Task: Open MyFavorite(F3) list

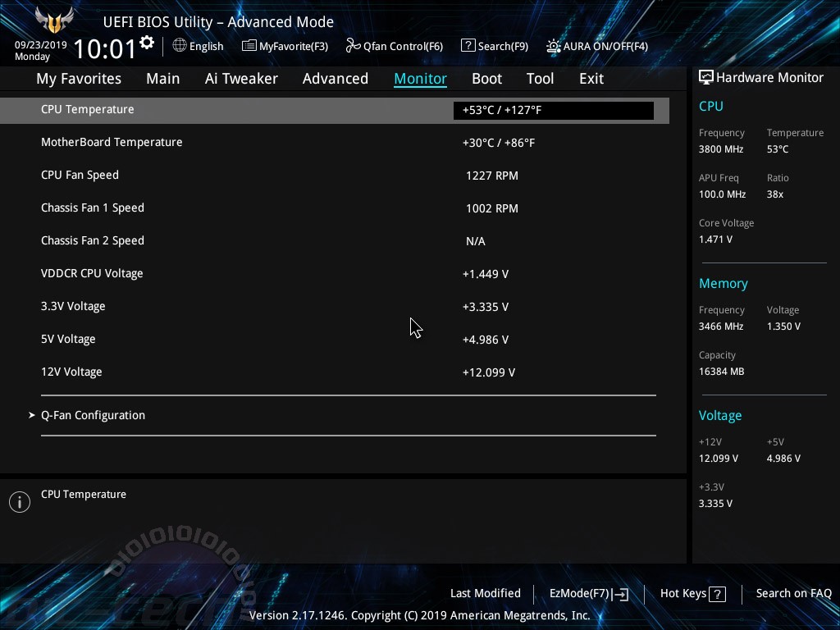Action: [x=285, y=46]
